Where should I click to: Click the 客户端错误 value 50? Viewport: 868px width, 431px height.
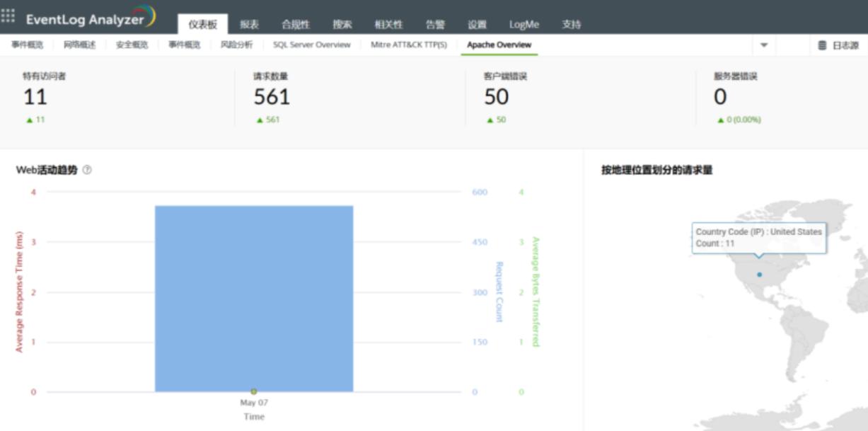point(497,97)
